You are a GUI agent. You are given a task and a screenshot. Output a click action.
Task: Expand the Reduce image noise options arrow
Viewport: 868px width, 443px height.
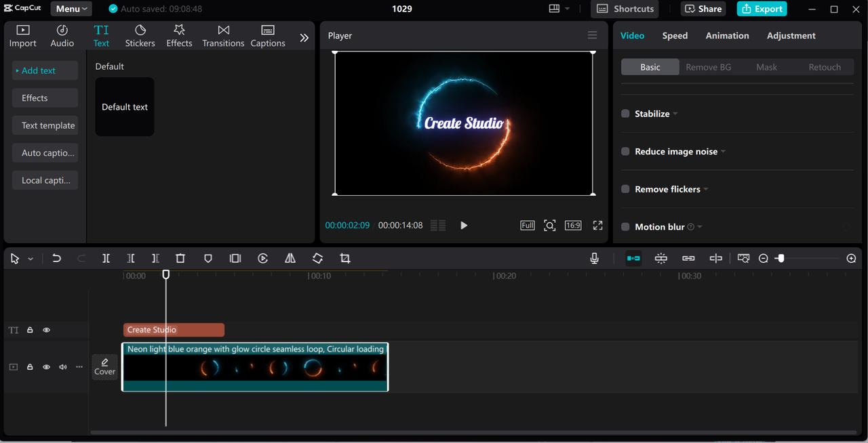tap(723, 152)
